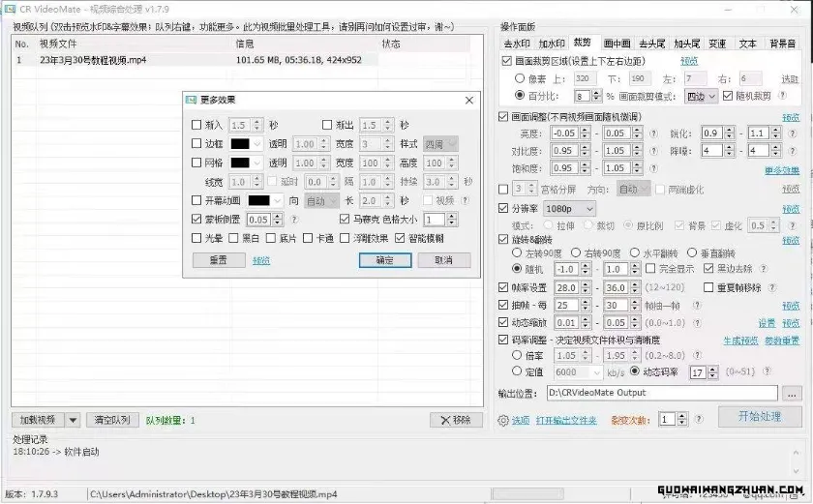Screen dimensions: 813x504
Task: Increase the 裂变次数 stepper value
Action: click(x=682, y=416)
